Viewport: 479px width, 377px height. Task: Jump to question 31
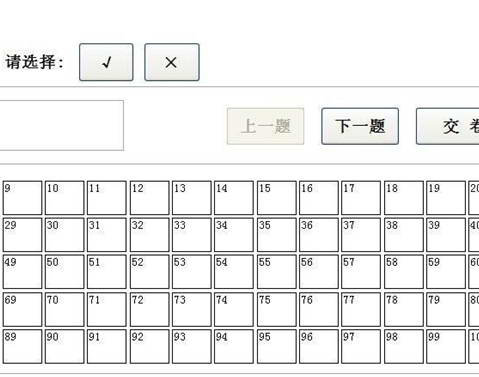pos(107,235)
